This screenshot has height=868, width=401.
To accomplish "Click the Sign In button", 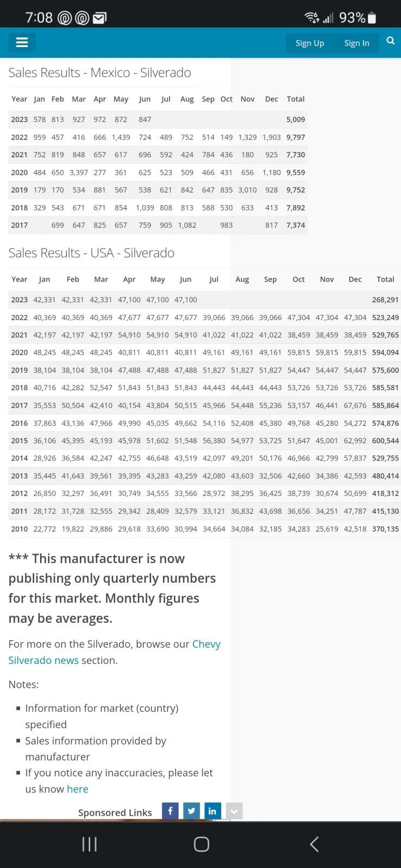I will [x=357, y=43].
